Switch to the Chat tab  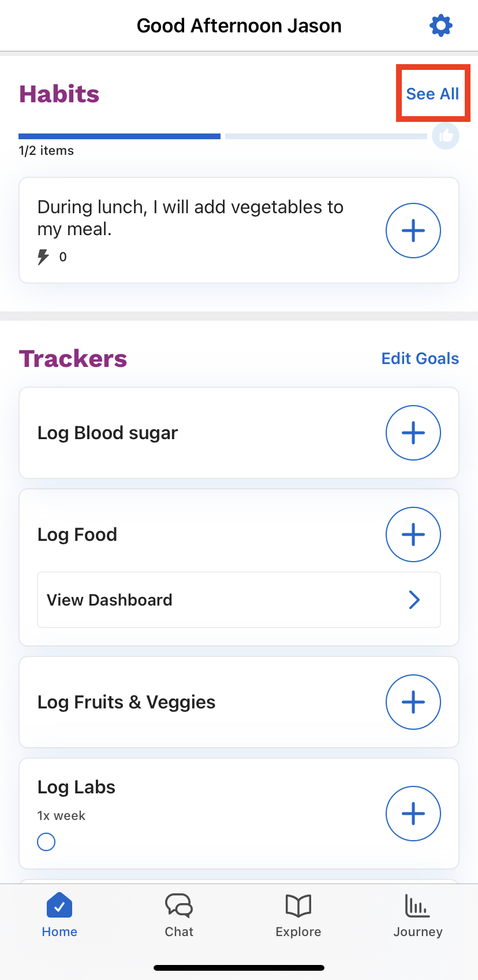click(x=179, y=916)
